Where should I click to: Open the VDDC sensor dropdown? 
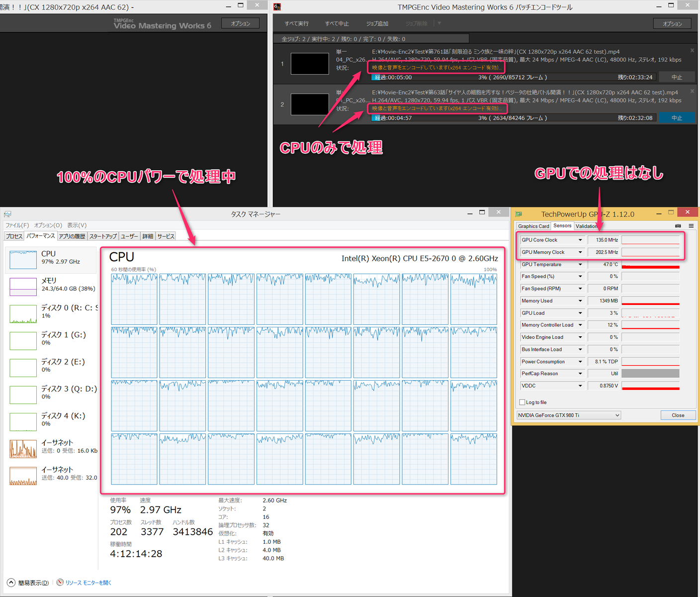[580, 386]
